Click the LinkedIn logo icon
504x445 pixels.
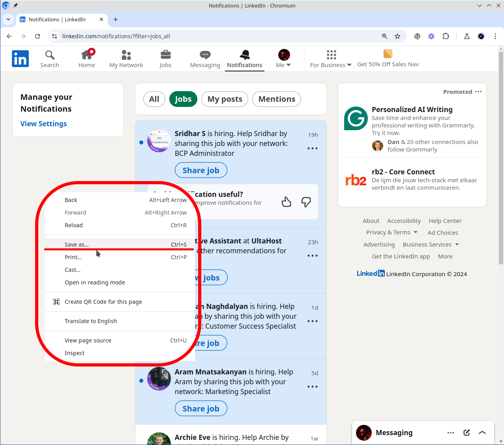coord(20,59)
